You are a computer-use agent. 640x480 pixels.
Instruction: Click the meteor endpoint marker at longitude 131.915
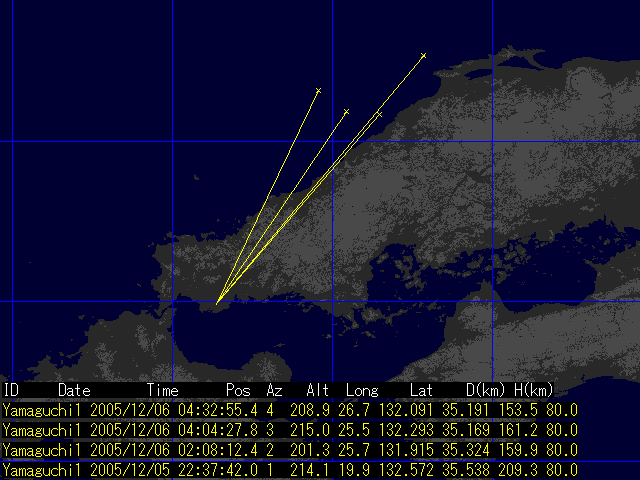point(318,91)
